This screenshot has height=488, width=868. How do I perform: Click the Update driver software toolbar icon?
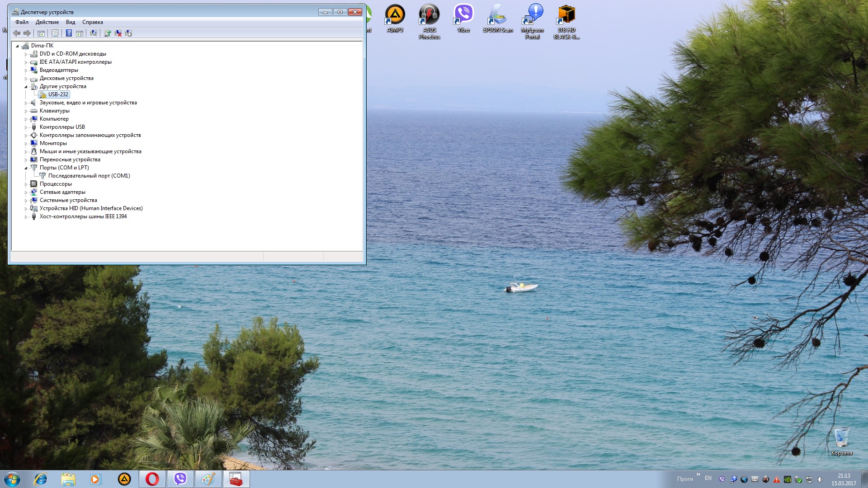(x=108, y=33)
